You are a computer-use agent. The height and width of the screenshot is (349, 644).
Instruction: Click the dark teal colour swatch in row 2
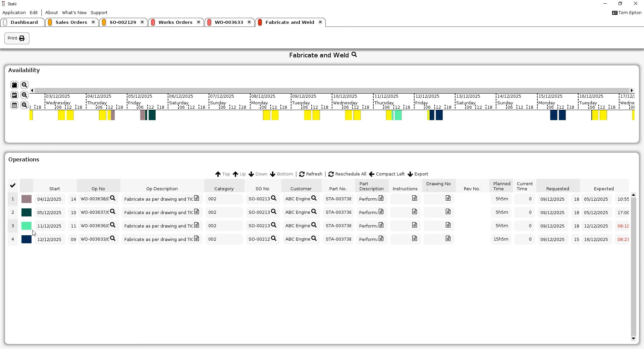pyautogui.click(x=26, y=212)
